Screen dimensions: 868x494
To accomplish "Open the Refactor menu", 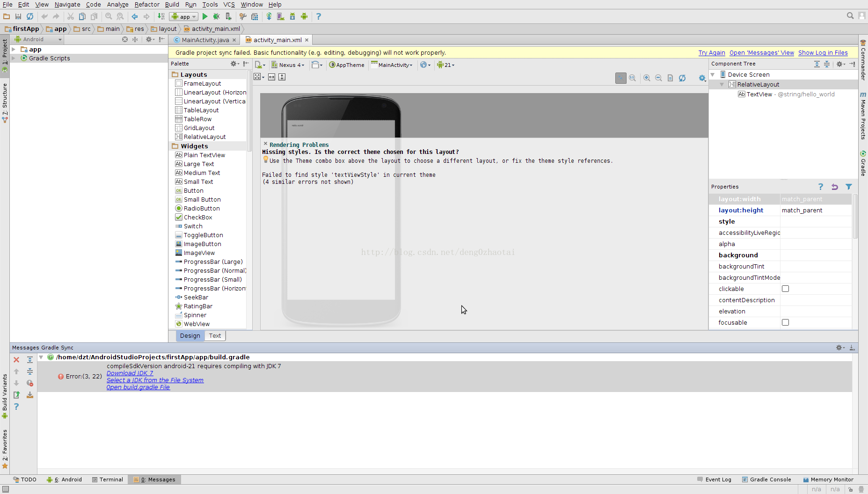I will (147, 4).
